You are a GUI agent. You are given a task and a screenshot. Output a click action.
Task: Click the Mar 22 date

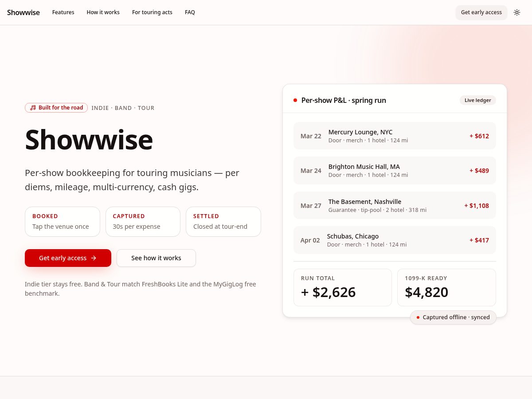pyautogui.click(x=311, y=136)
